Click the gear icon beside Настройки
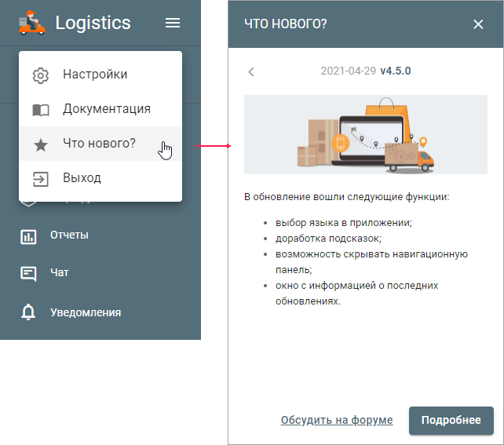 pos(40,75)
